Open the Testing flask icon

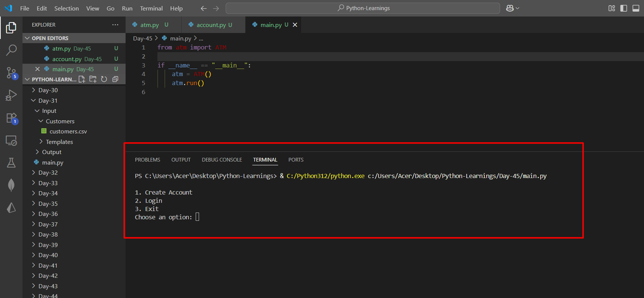tap(11, 163)
